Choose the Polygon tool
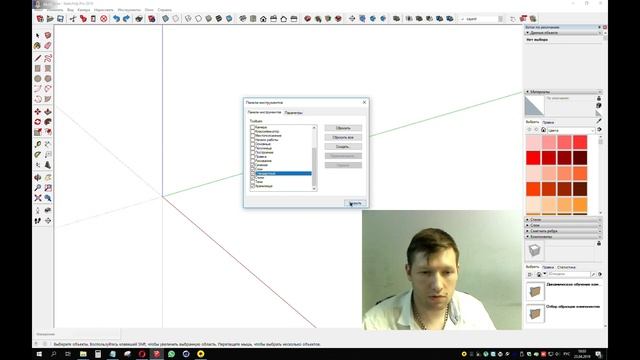The height and width of the screenshot is (360, 640). (48, 79)
